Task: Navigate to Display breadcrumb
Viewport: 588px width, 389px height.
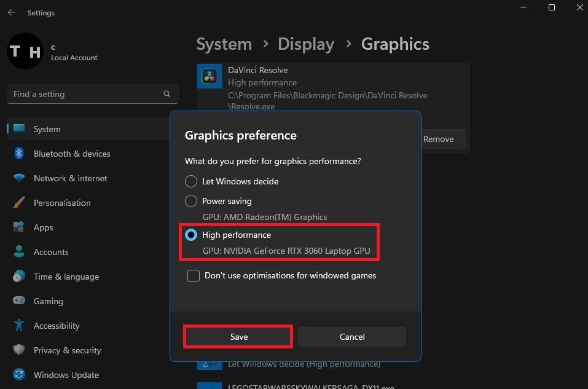Action: (306, 44)
